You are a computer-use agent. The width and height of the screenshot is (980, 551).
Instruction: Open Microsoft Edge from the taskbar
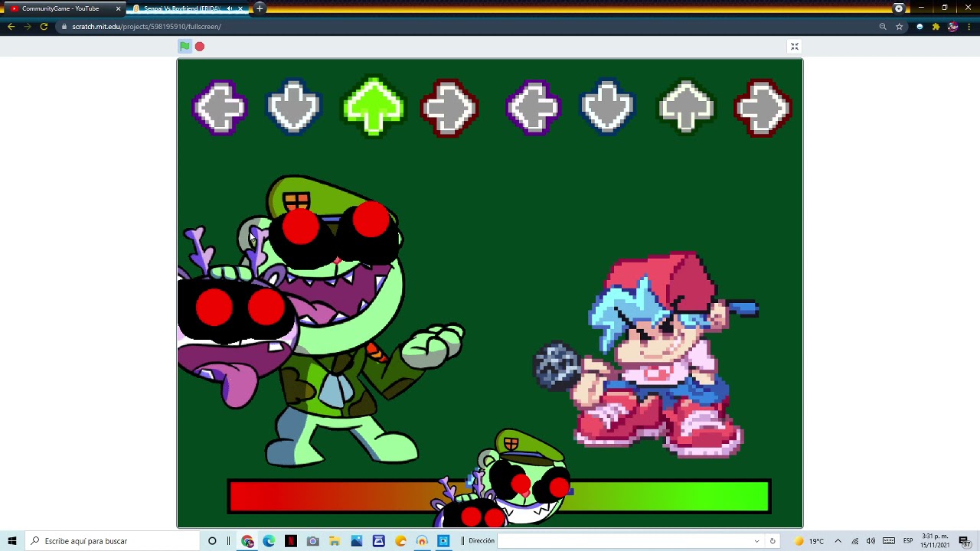click(269, 541)
